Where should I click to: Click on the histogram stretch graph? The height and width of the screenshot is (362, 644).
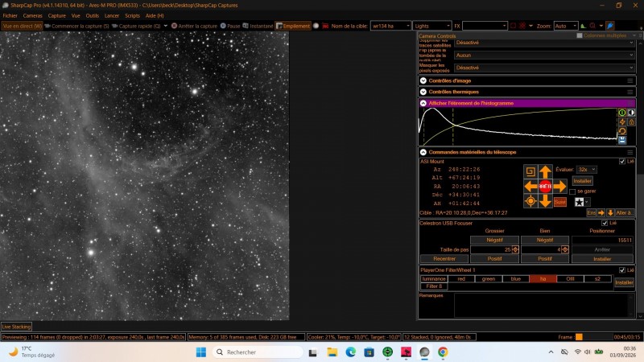[518, 126]
